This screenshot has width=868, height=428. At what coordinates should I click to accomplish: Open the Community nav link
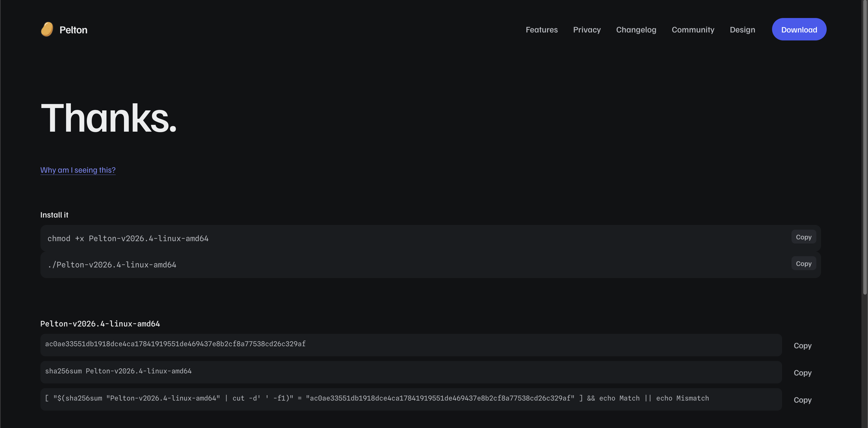click(693, 30)
